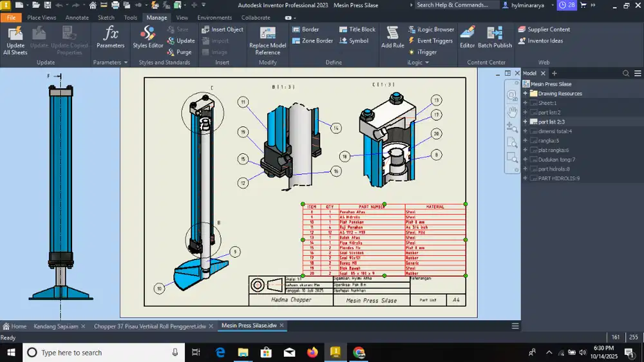Select the Pan hand tool

[512, 111]
